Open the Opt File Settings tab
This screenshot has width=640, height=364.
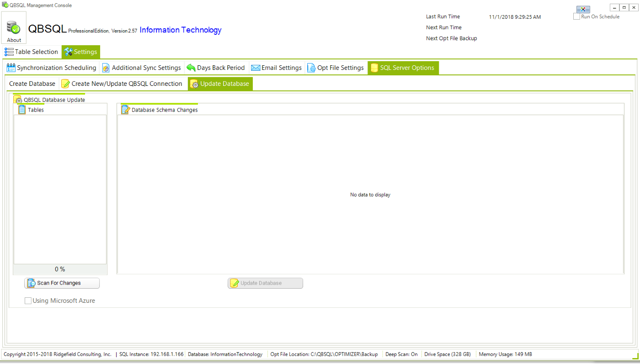pos(336,68)
